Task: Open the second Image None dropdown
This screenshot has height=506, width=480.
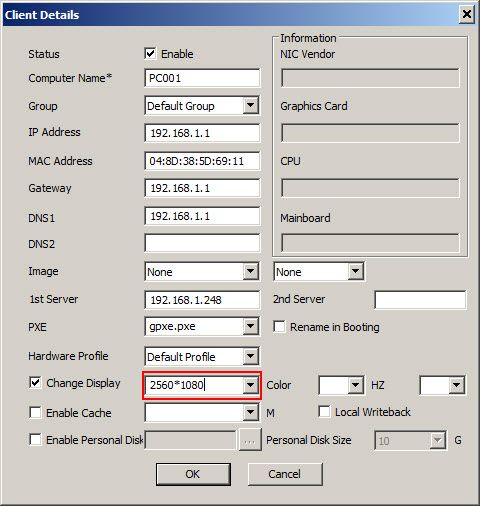Action: pyautogui.click(x=355, y=271)
